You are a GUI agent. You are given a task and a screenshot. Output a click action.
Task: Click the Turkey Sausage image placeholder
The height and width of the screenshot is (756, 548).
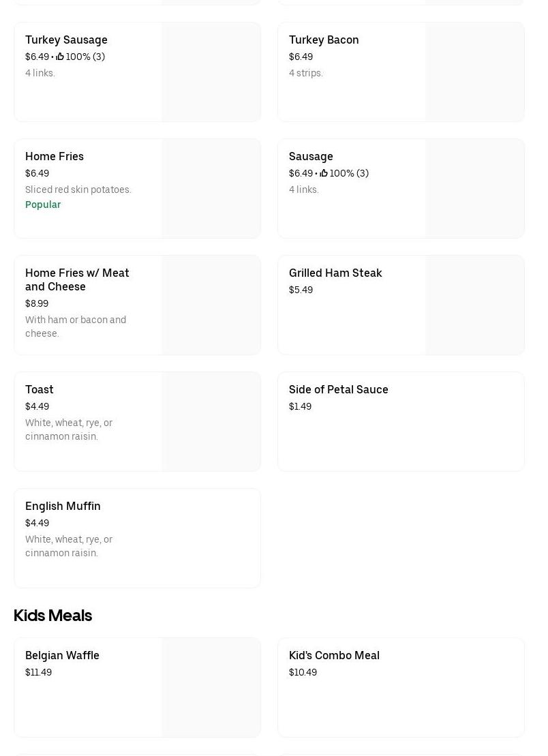pos(211,72)
